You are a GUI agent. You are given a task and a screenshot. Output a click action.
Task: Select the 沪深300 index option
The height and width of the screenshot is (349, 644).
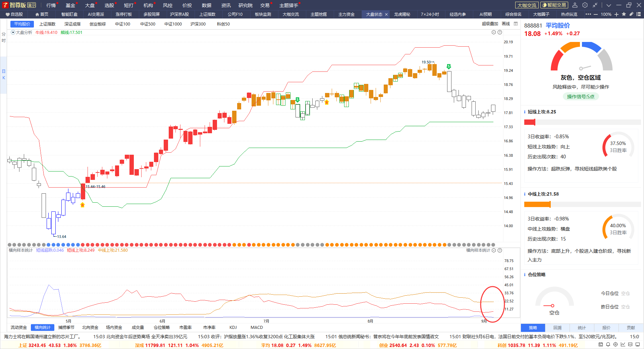(x=198, y=24)
